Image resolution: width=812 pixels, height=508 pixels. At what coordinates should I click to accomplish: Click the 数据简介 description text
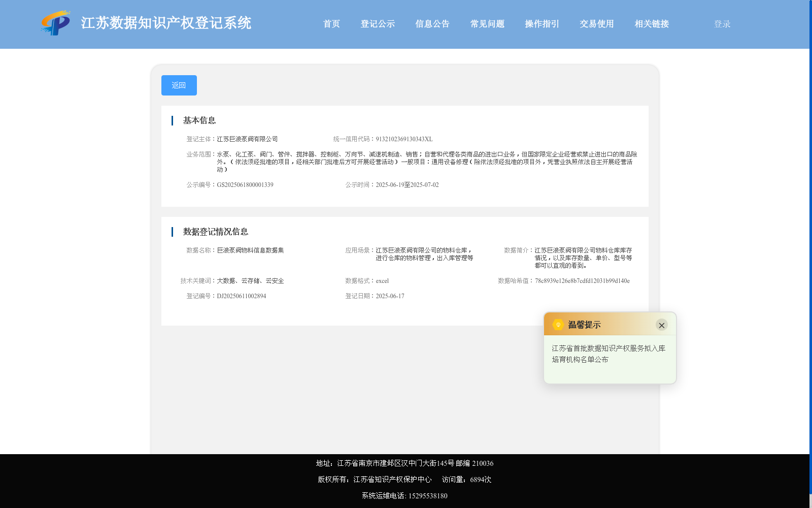[x=583, y=258]
